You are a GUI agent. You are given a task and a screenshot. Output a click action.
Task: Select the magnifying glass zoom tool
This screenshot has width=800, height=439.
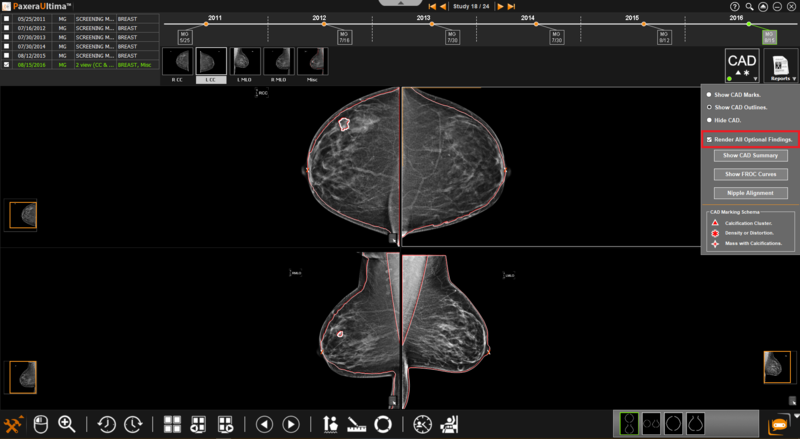pyautogui.click(x=67, y=424)
